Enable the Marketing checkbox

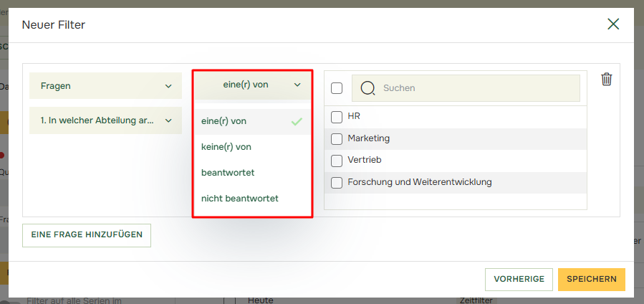click(x=337, y=138)
